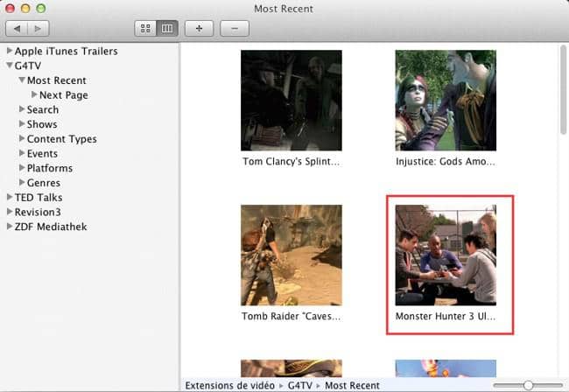Zoom window with green button
Screen dimensions: 569x392
coord(41,8)
